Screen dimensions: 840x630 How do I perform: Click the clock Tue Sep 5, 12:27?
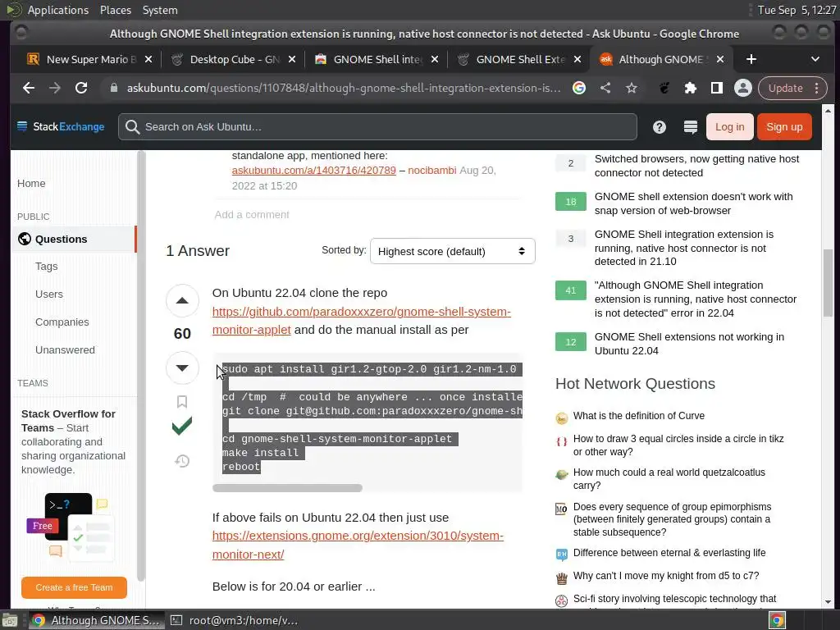[x=797, y=10]
